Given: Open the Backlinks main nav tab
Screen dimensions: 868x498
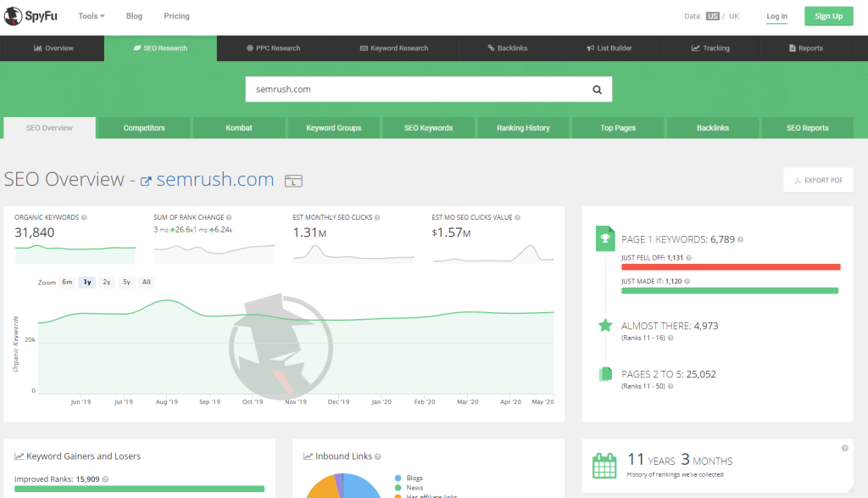Looking at the screenshot, I should pos(507,48).
